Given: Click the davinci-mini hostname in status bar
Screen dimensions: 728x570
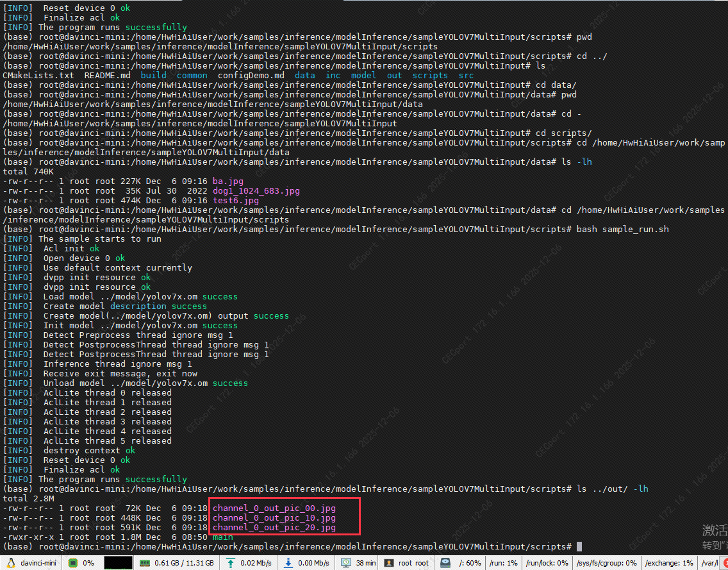Looking at the screenshot, I should tap(38, 563).
